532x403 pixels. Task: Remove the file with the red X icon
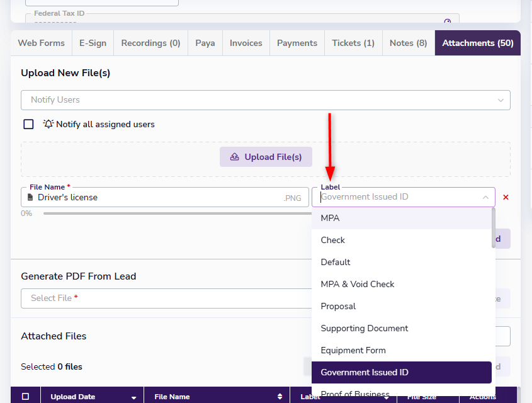(x=506, y=197)
